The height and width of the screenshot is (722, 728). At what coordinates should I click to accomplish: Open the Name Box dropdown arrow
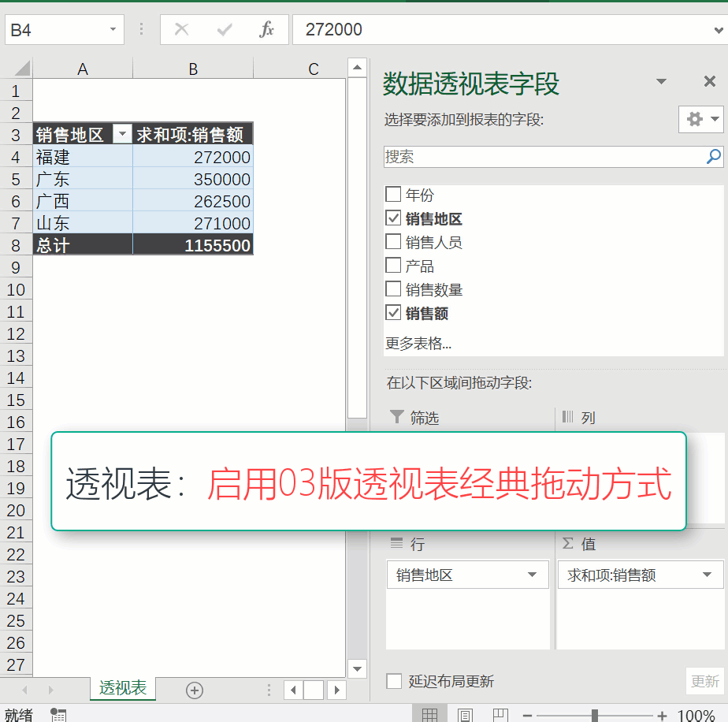click(113, 30)
